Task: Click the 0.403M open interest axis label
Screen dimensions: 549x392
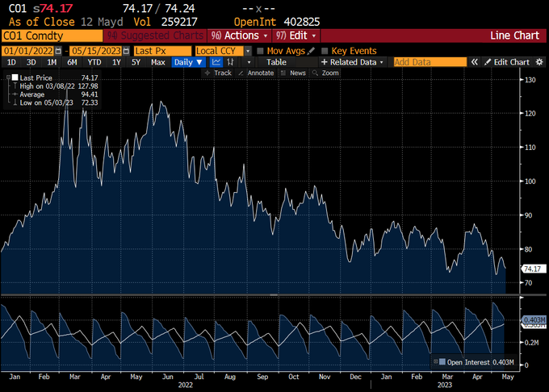Action: [x=534, y=320]
